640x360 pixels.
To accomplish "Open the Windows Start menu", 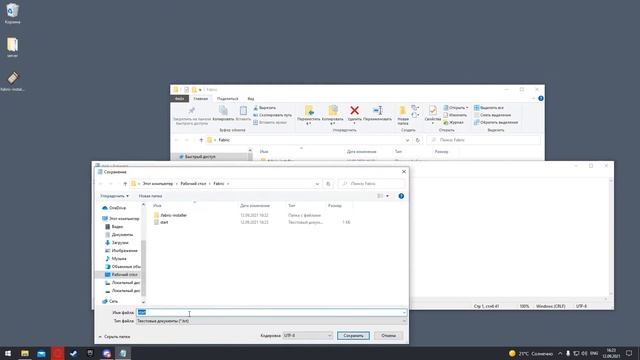I will [8, 353].
